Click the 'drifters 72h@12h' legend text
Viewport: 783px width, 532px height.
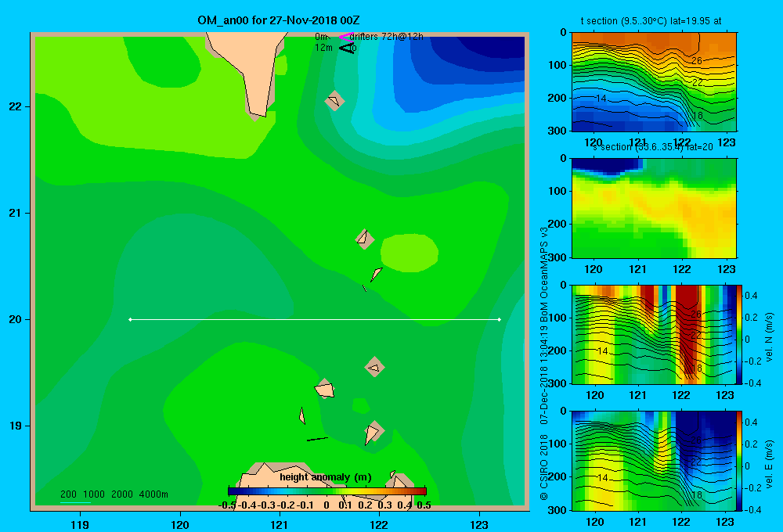click(x=387, y=37)
